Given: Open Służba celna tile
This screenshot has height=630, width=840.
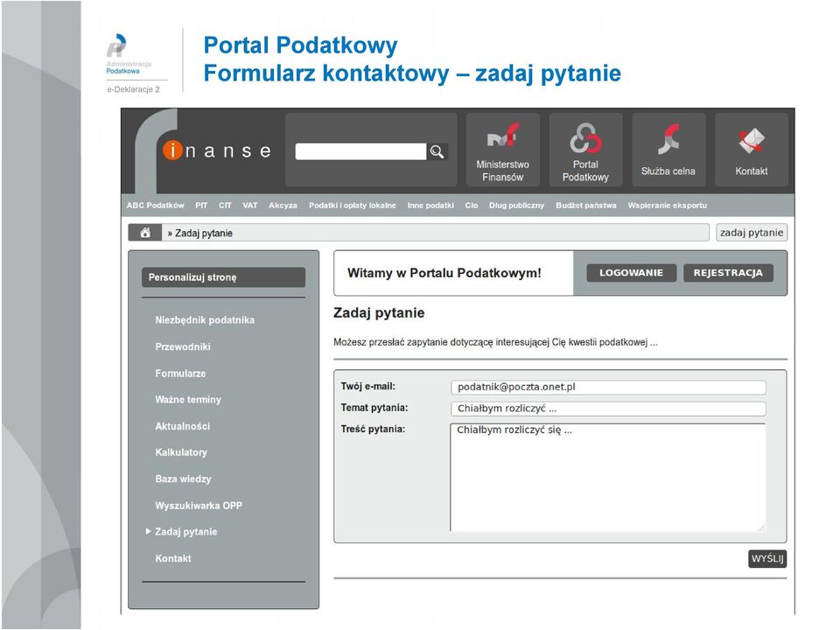Looking at the screenshot, I should (x=668, y=150).
